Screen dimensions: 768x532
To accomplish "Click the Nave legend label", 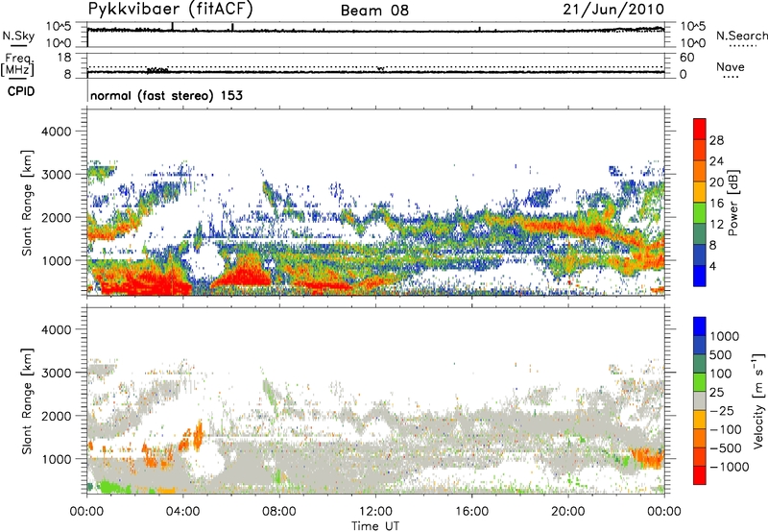I will point(731,66).
